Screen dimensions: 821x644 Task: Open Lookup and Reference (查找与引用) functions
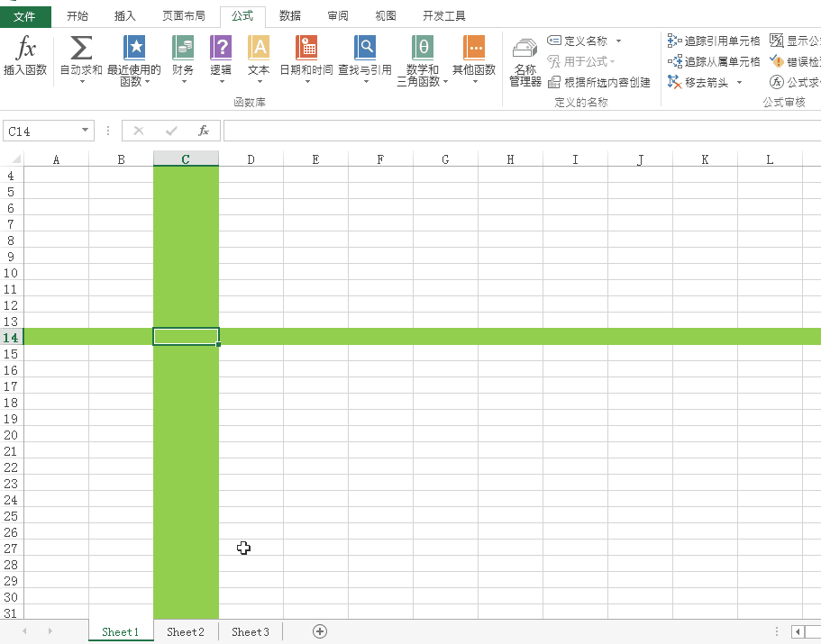[365, 59]
